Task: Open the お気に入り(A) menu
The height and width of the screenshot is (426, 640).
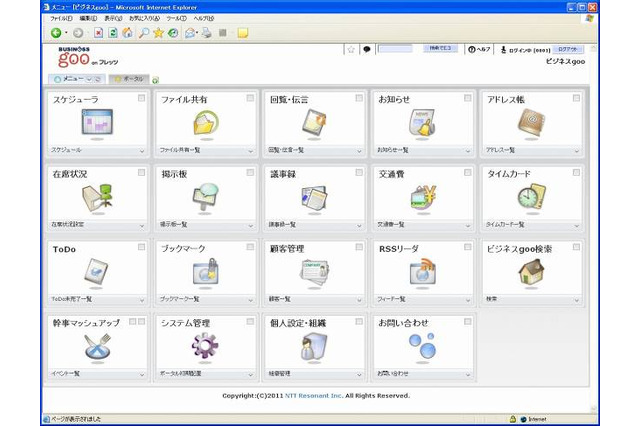Action: pos(144,18)
